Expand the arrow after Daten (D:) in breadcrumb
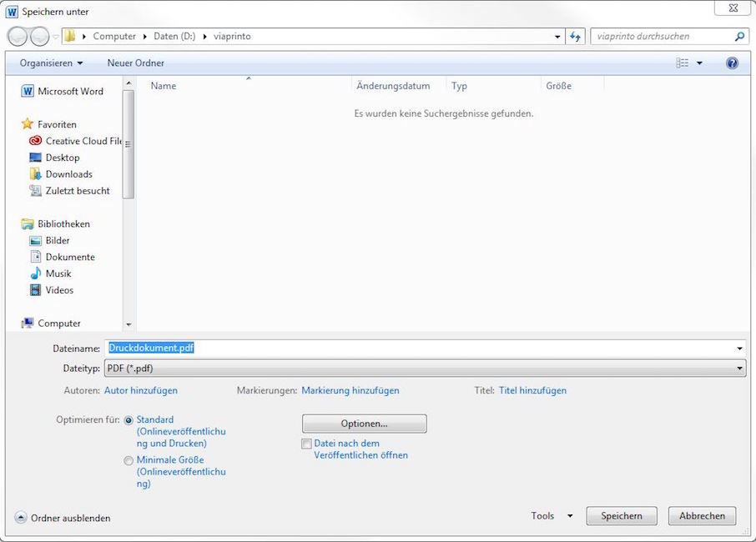Image resolution: width=756 pixels, height=542 pixels. point(205,37)
